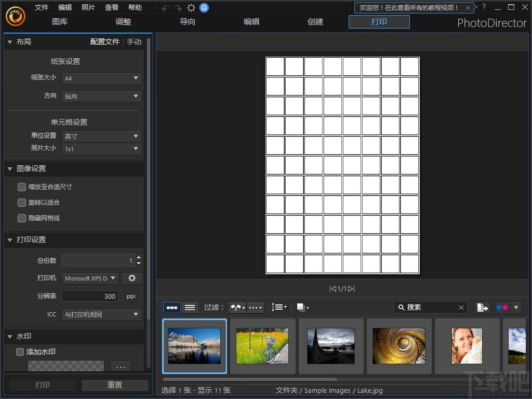
Task: Click the undo arrow icon
Action: coord(165,8)
